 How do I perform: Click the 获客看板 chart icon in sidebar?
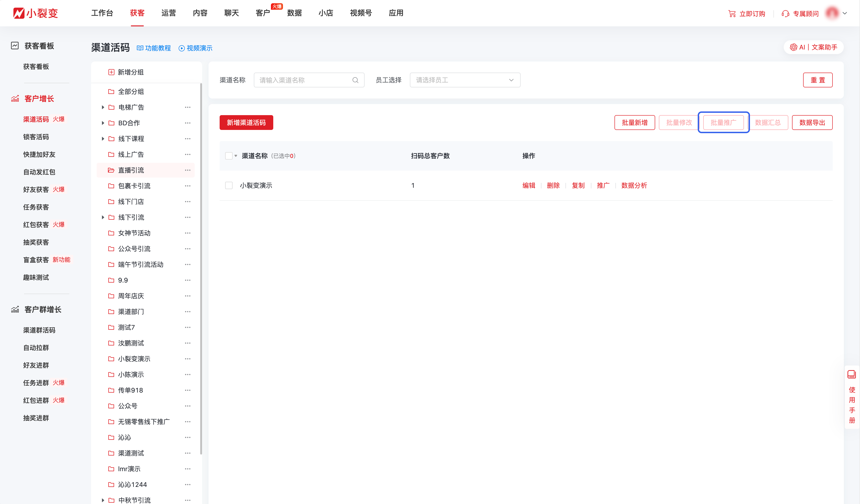15,45
